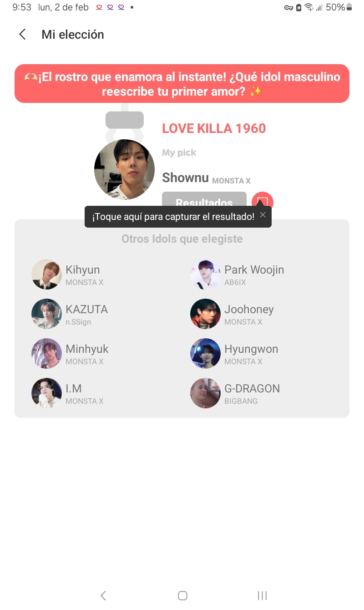Select Park Woojin's avatar thumbnail
Image resolution: width=364 pixels, height=610 pixels.
pos(205,274)
